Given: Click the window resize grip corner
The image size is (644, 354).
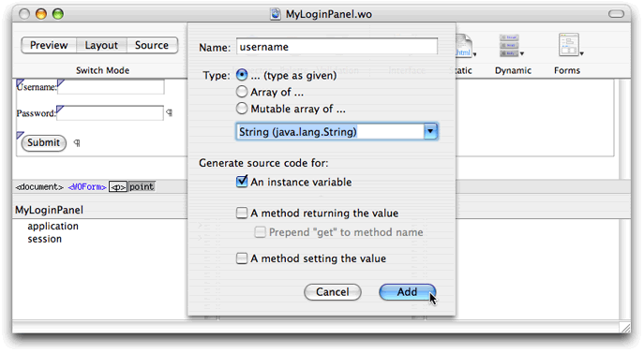Looking at the screenshot, I should tap(625, 328).
